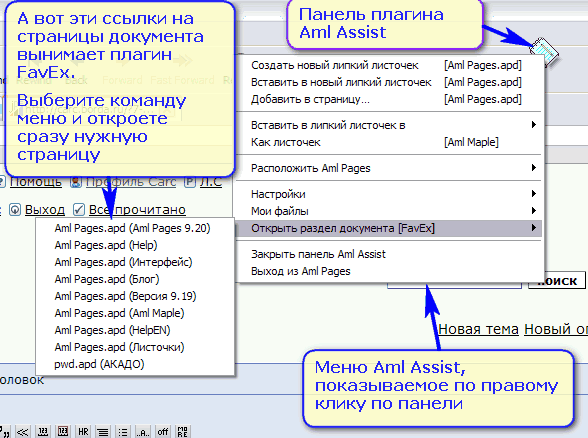Open 'pwd.apd (АКАДО)' page

tap(135, 364)
